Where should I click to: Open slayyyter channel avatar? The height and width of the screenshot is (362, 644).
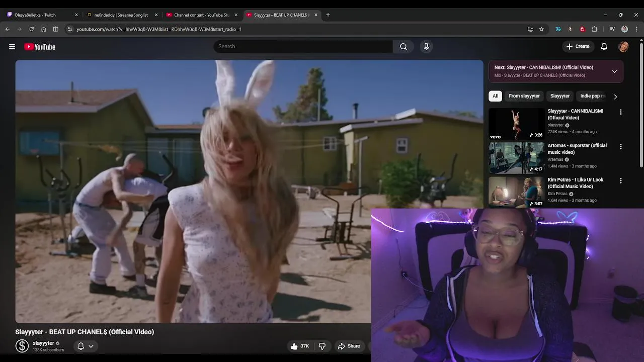[x=22, y=346]
